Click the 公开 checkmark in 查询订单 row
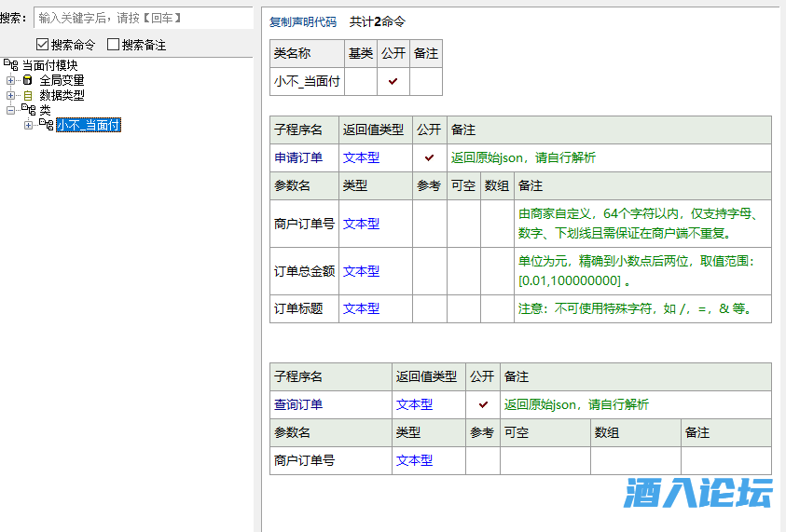The image size is (786, 532). click(483, 405)
